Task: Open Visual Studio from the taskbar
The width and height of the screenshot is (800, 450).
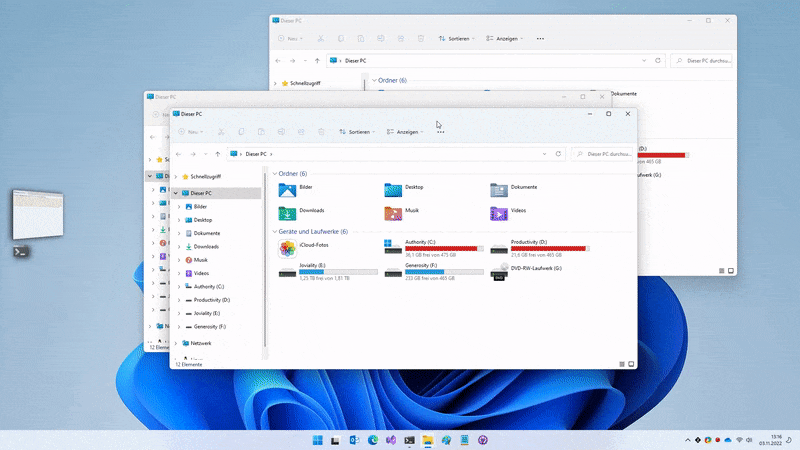Action: point(391,440)
